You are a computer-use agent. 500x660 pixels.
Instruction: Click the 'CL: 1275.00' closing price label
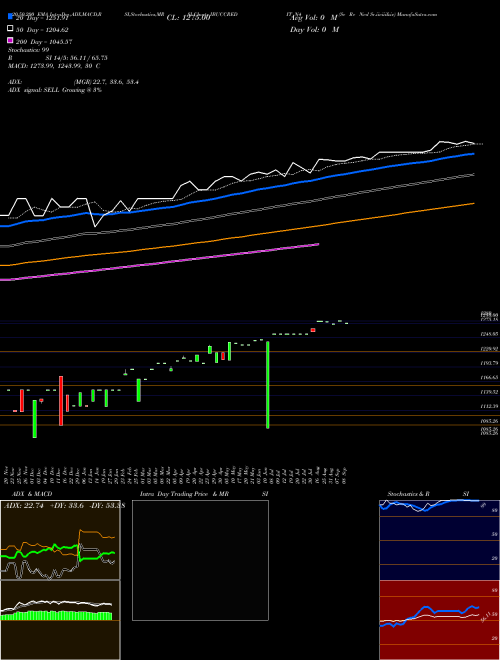pos(188,18)
